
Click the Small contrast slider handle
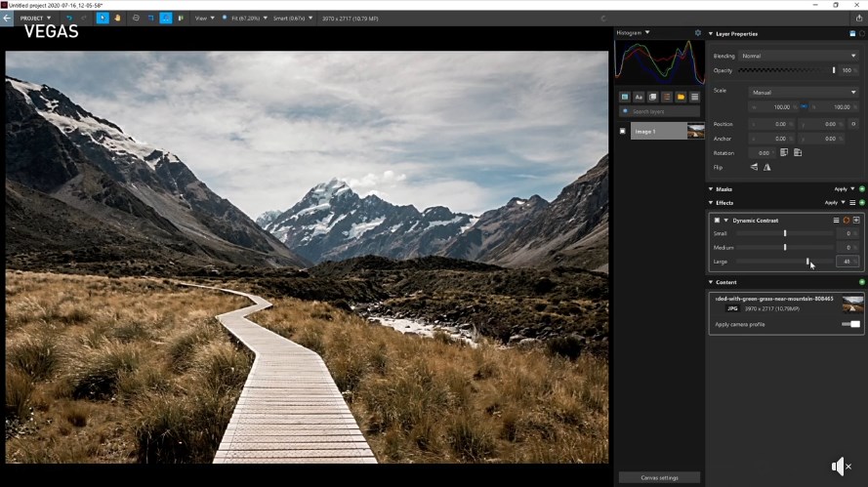[785, 233]
